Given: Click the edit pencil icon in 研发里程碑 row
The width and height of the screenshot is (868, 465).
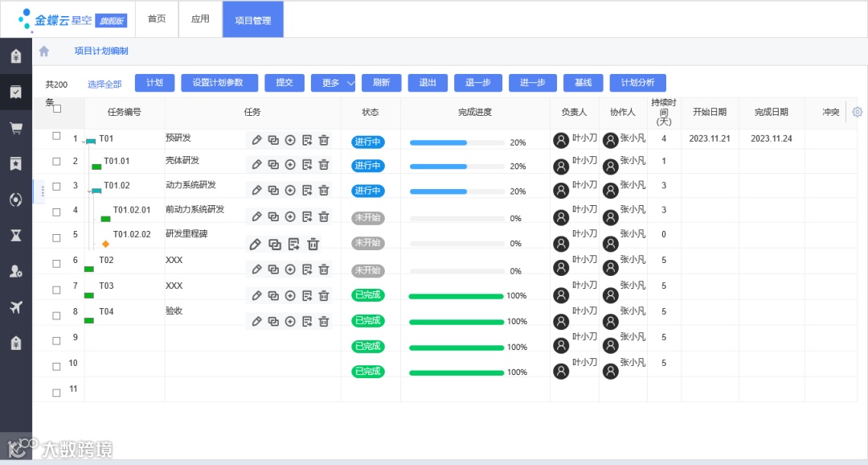Looking at the screenshot, I should pyautogui.click(x=256, y=244).
